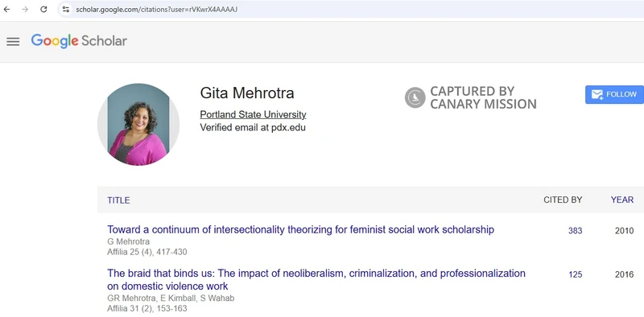Click the 'Affilia 31 (2), 153-163' text
The width and height of the screenshot is (644, 317).
point(147,308)
